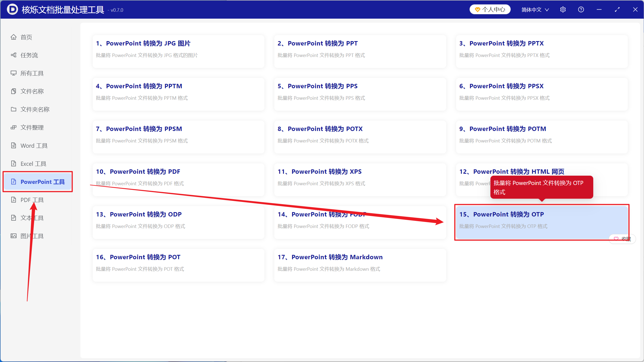The image size is (644, 362).
Task: Open PowerPoint 转换为 HTML 网页 card
Action: (x=542, y=180)
